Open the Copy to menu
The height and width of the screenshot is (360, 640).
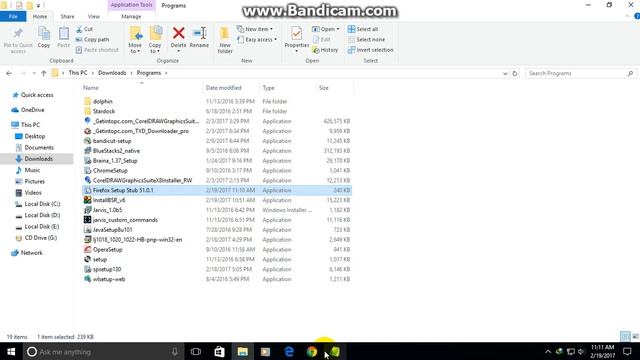155,40
